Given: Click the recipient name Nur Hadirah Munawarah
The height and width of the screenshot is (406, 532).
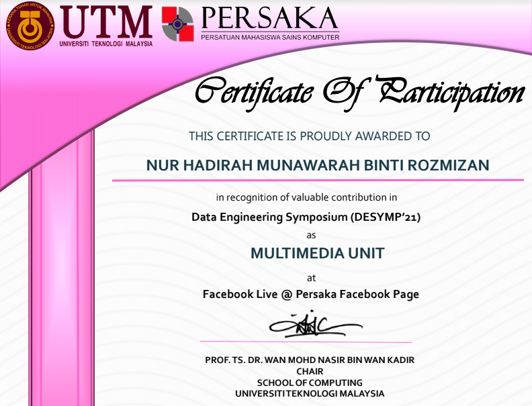Looking at the screenshot, I should (318, 165).
